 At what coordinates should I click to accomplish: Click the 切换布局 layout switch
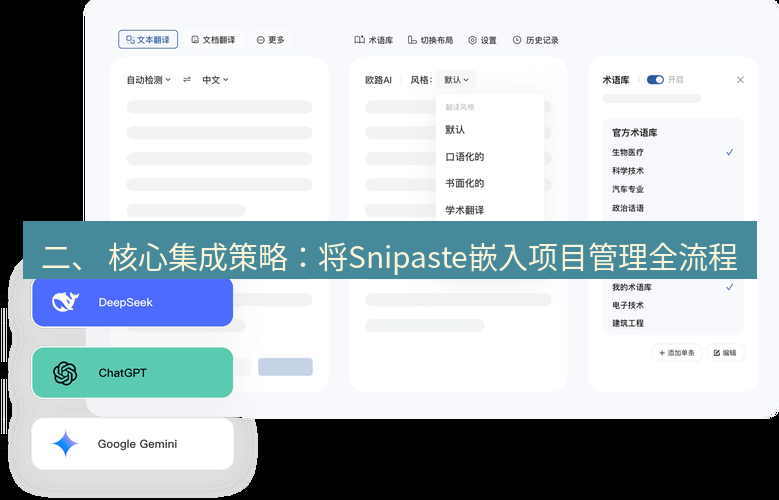pos(430,40)
